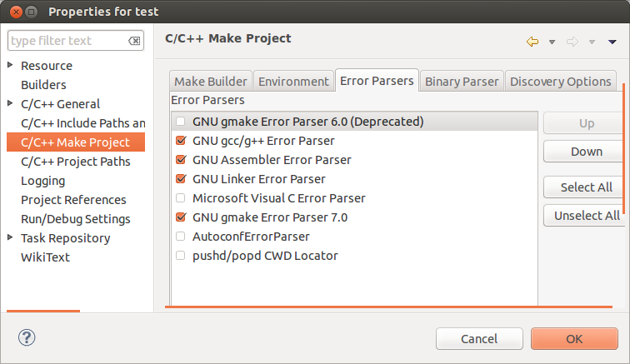
Task: Click the Select All button
Action: pyautogui.click(x=586, y=187)
